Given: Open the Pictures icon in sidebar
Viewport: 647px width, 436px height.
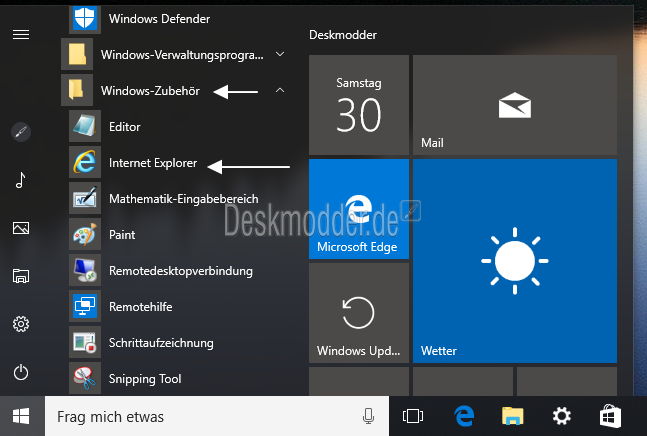Looking at the screenshot, I should tap(21, 228).
